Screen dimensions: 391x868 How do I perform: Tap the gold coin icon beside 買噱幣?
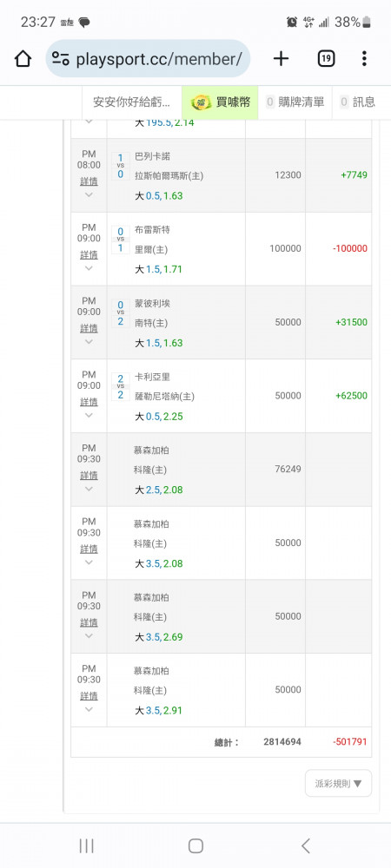(201, 102)
